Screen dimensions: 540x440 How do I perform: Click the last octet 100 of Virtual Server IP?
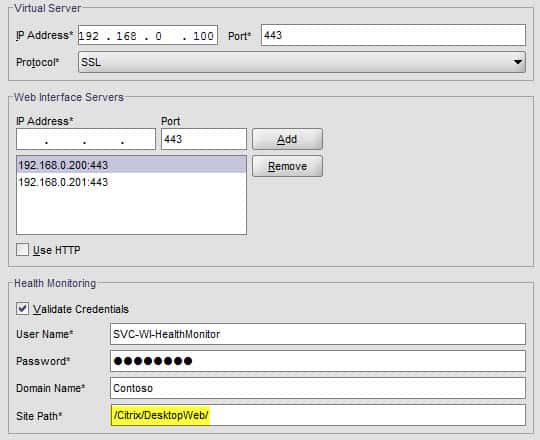(x=203, y=36)
